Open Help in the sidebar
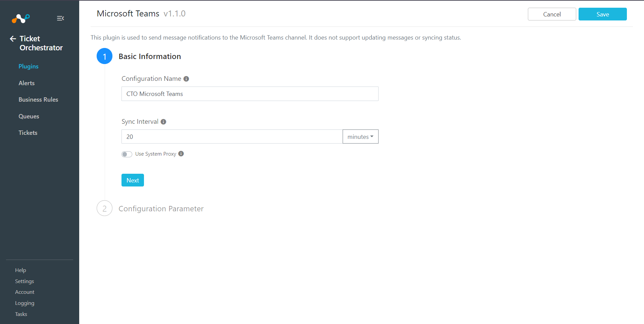 pyautogui.click(x=20, y=270)
